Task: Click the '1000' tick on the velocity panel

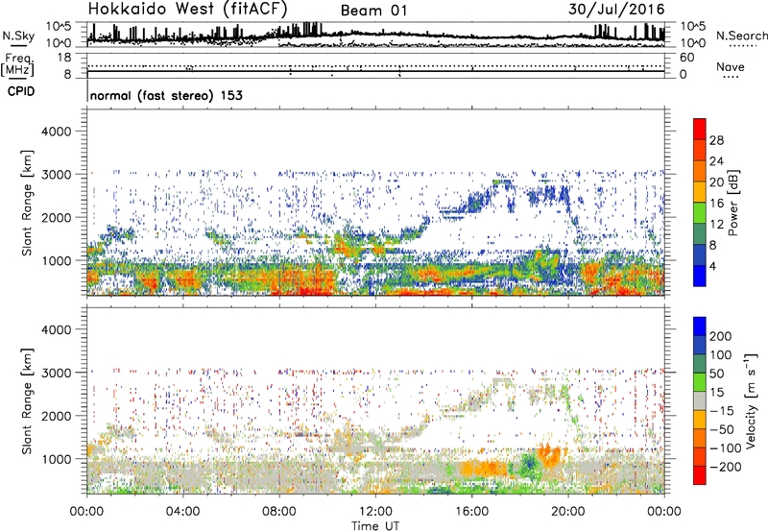Action: click(x=56, y=459)
